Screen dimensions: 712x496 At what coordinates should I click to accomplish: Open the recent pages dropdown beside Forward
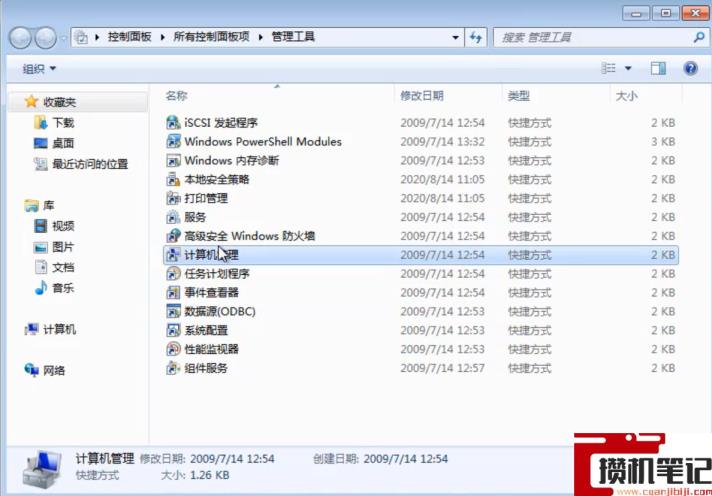click(63, 38)
